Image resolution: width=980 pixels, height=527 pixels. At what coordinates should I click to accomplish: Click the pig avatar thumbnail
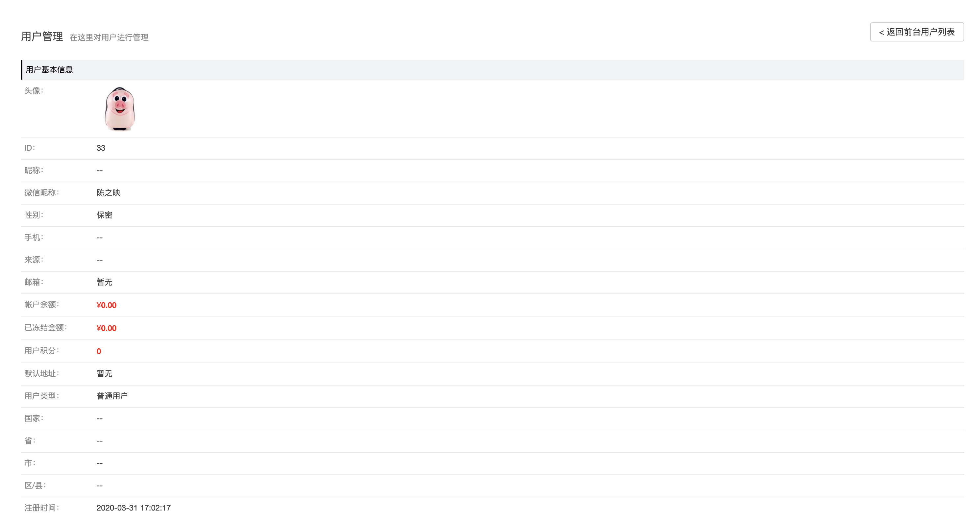(119, 109)
